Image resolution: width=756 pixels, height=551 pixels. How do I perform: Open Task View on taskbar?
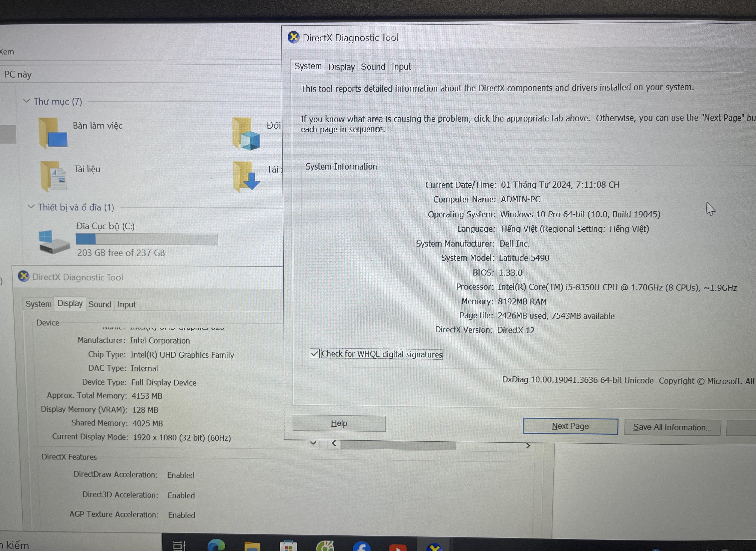pos(179,546)
